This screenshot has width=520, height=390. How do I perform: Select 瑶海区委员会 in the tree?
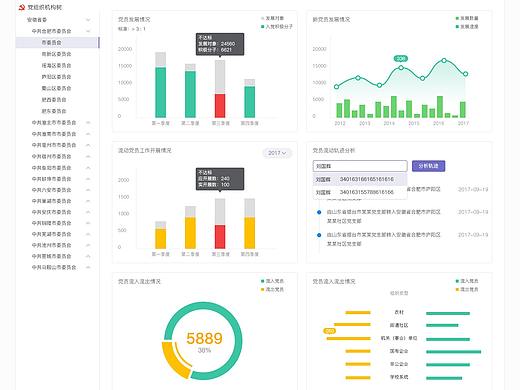56,66
